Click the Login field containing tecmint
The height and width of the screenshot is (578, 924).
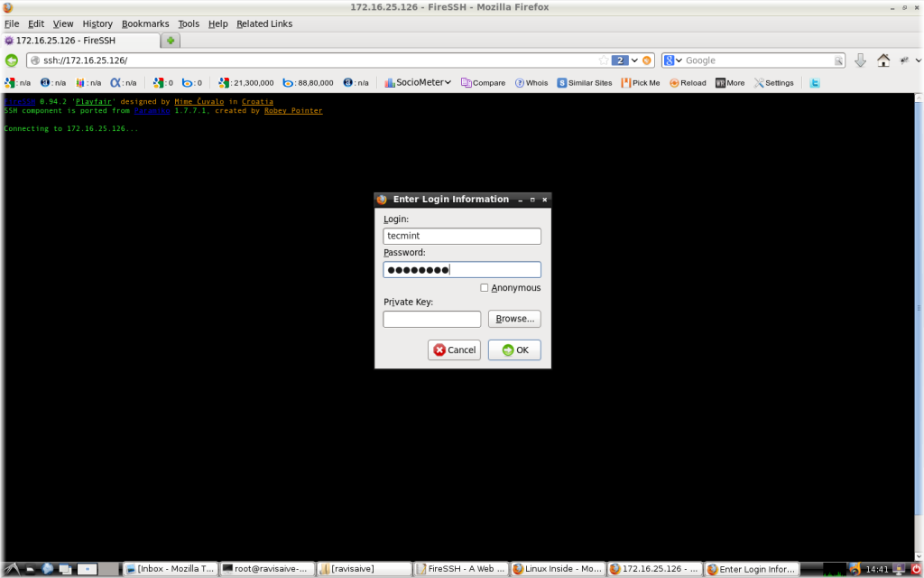[462, 236]
